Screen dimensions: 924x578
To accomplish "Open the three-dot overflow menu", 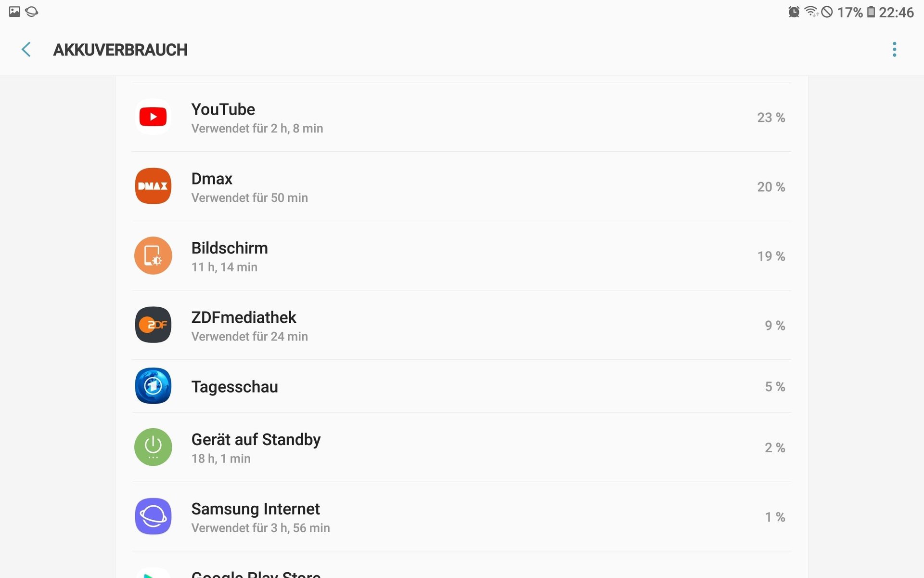I will point(894,49).
